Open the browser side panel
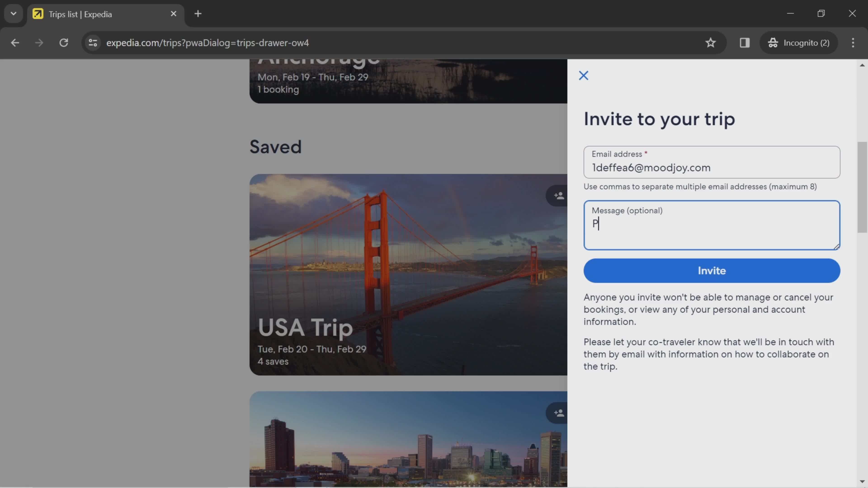The height and width of the screenshot is (488, 868). (x=744, y=43)
